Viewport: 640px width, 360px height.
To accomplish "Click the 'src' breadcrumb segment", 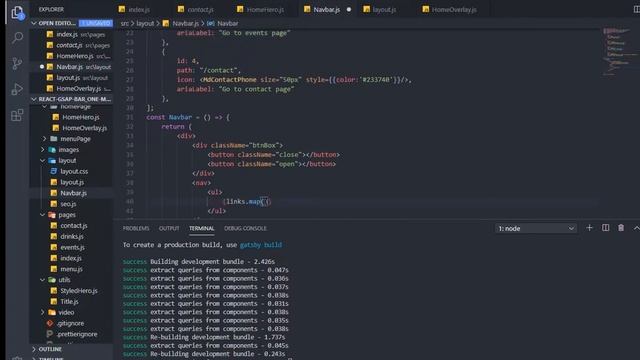I will click(x=124, y=23).
